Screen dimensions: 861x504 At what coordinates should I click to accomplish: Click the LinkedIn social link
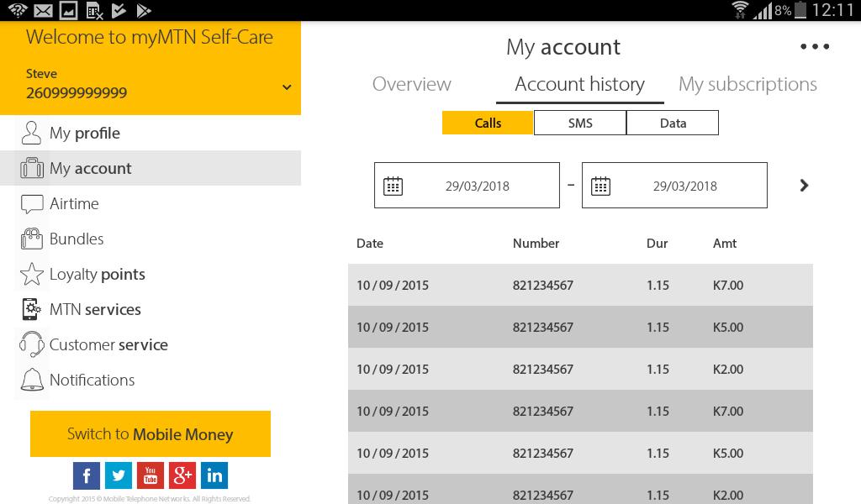tap(214, 475)
